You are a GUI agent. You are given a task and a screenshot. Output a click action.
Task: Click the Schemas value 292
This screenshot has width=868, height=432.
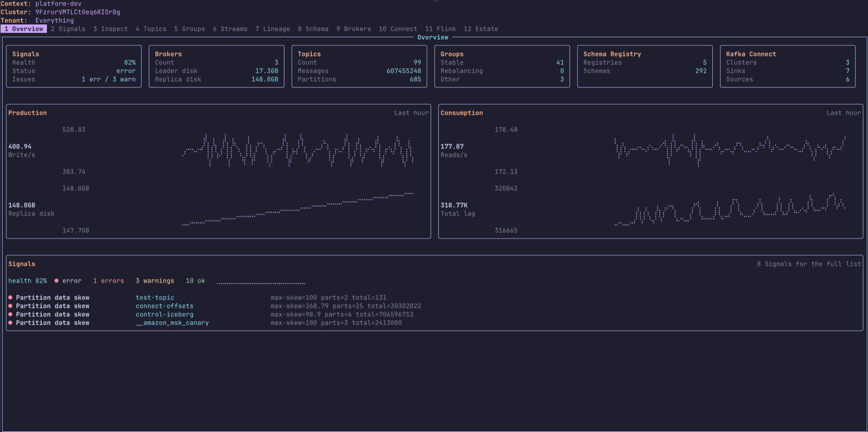click(701, 71)
